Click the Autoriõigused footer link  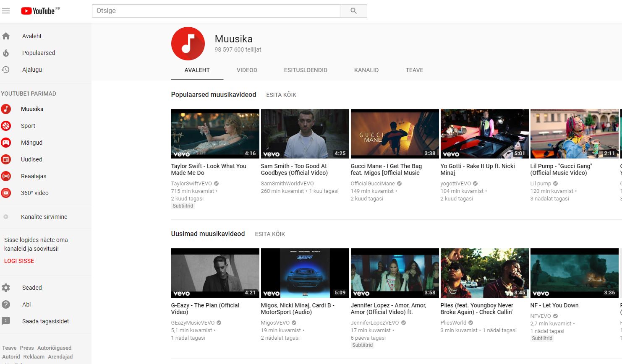pos(54,348)
